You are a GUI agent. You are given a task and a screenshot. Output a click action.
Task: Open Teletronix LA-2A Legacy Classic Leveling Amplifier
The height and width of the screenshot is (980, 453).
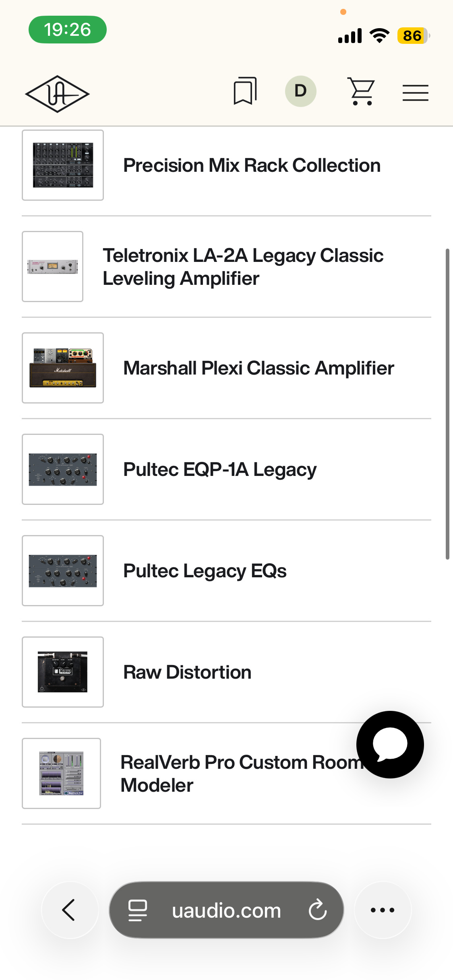(x=226, y=267)
